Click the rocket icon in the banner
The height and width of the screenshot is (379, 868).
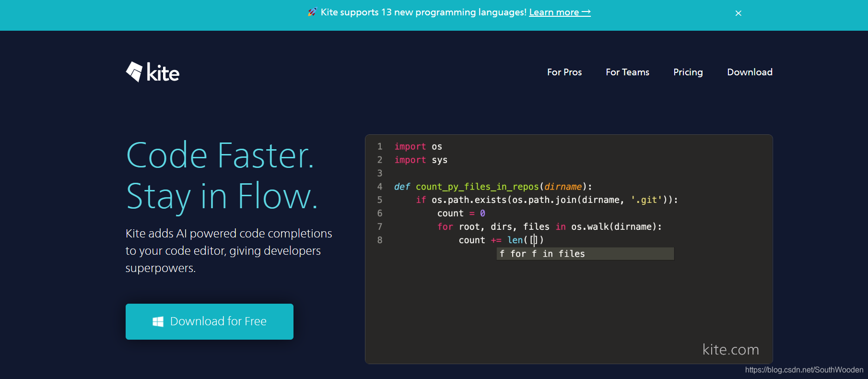point(312,12)
